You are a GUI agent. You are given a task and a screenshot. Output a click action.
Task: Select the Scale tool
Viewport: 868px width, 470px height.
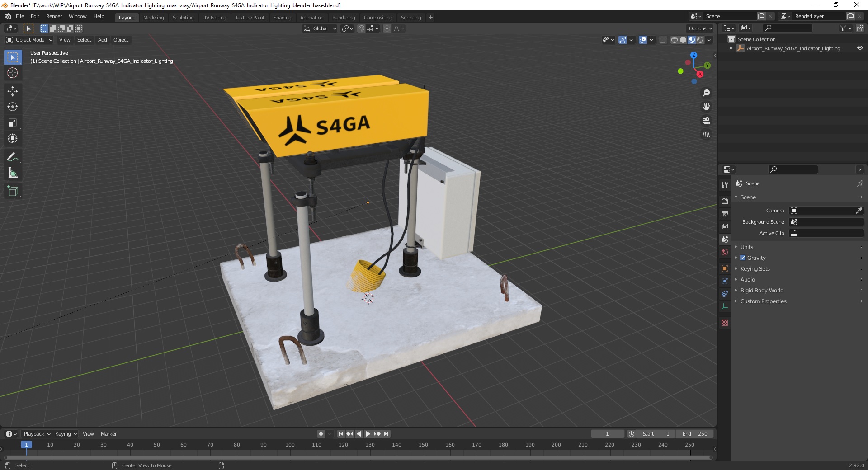point(13,123)
